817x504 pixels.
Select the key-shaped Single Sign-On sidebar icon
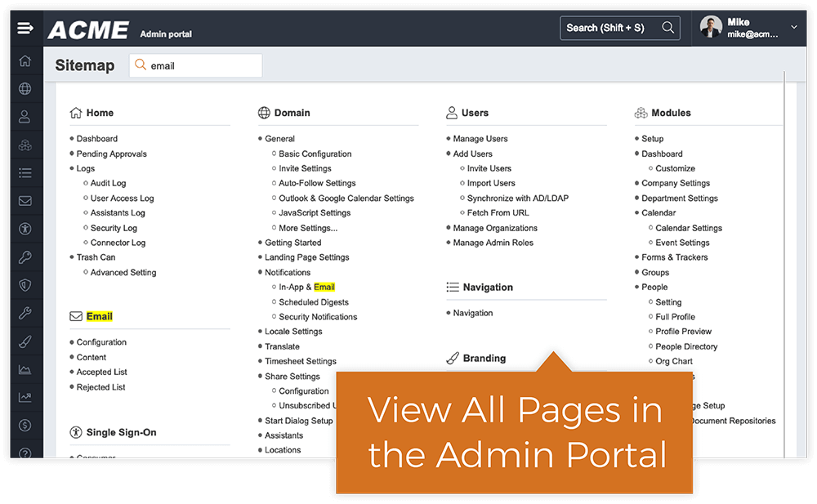click(x=25, y=256)
